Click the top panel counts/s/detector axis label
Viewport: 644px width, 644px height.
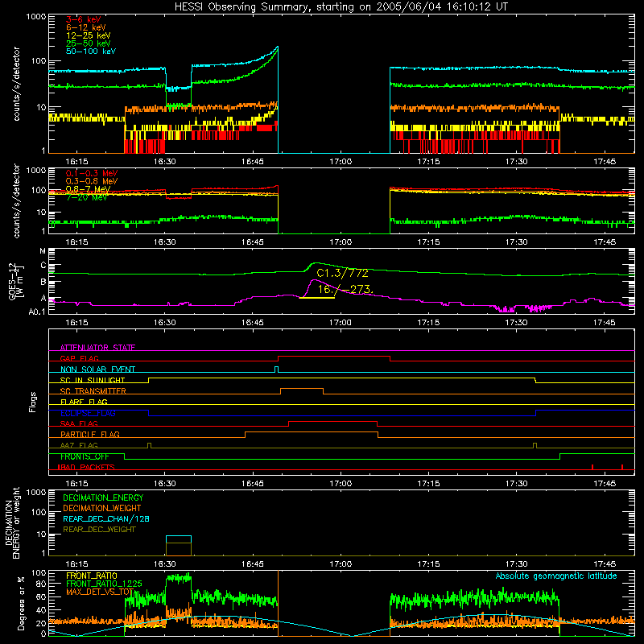point(16,84)
